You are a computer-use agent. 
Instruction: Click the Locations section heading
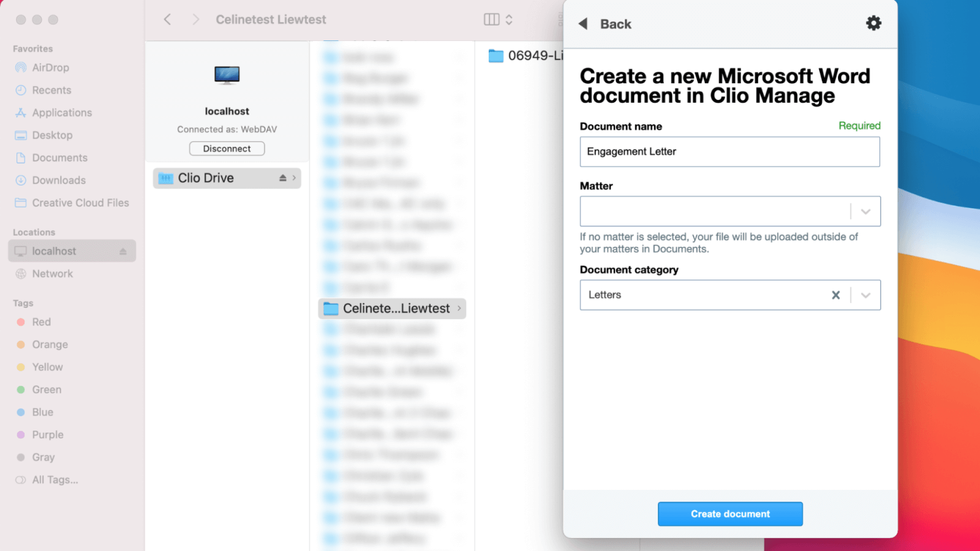[34, 233]
